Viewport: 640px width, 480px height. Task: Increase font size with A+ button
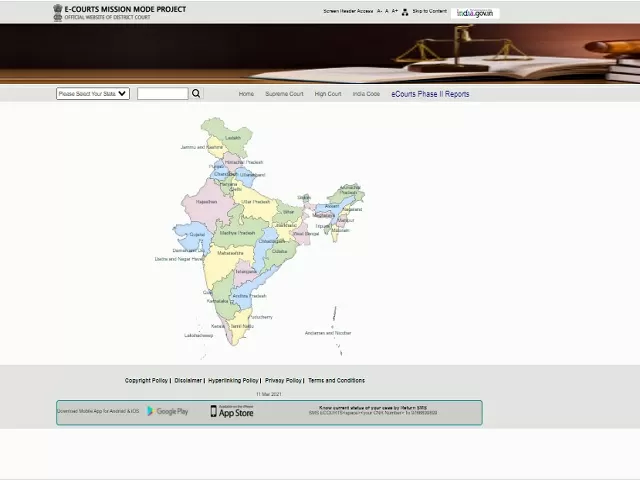click(395, 11)
